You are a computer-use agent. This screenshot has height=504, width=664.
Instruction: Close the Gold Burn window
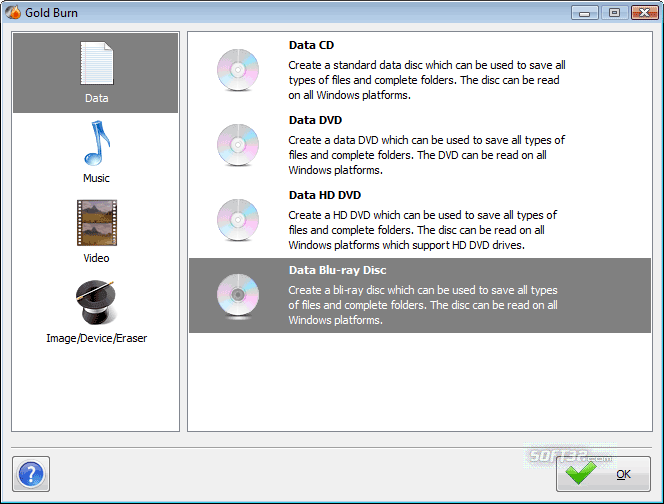tap(644, 13)
